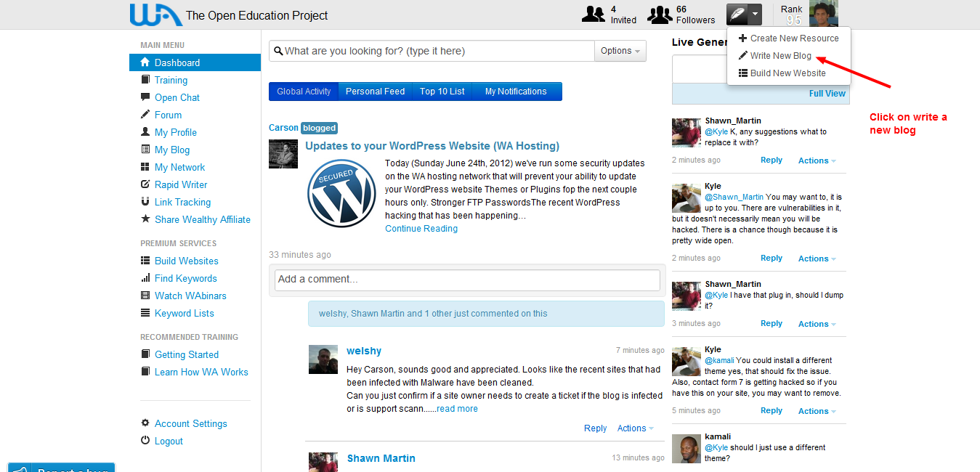Click the Build Websites list icon
The image size is (980, 472).
tap(145, 261)
